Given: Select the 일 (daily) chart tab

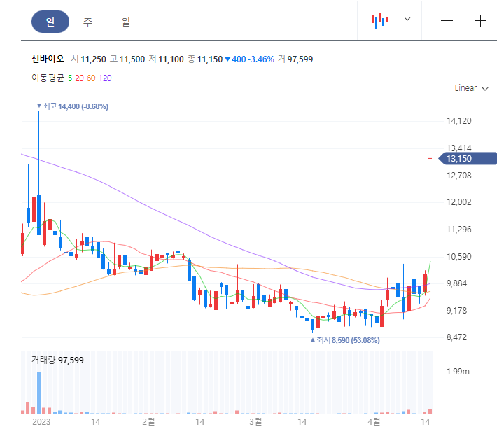Looking at the screenshot, I should (50, 22).
